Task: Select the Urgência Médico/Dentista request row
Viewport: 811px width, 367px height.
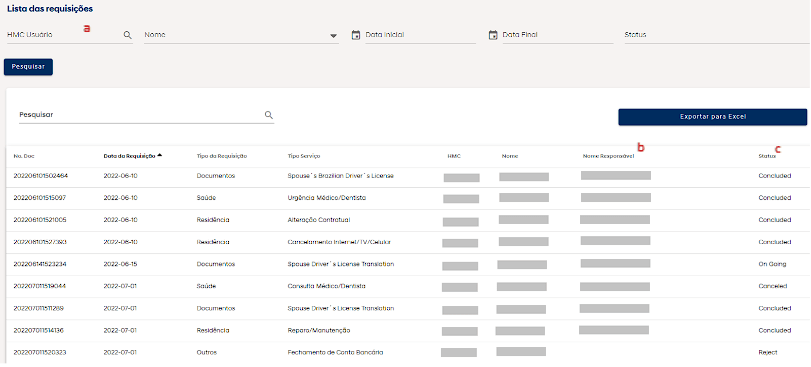Action: point(406,198)
